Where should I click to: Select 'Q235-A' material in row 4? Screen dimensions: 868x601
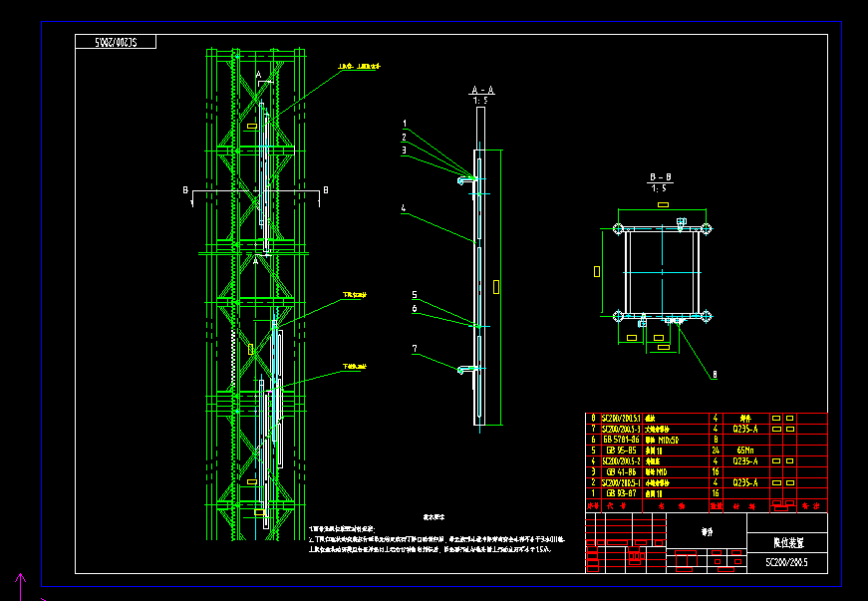(745, 461)
